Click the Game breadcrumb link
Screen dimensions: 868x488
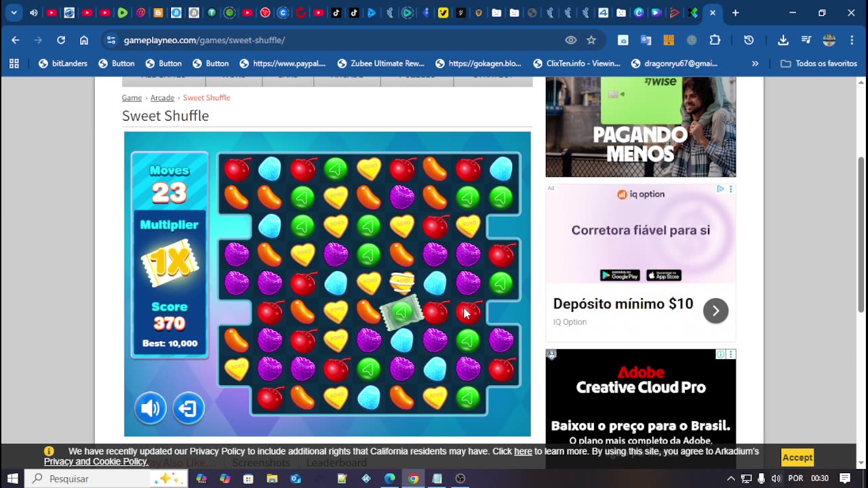[132, 98]
